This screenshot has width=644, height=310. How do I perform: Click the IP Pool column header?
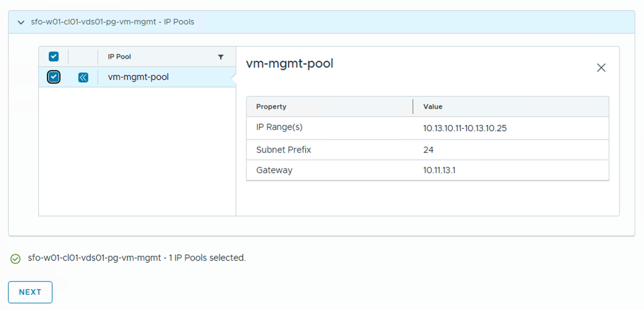(x=119, y=57)
